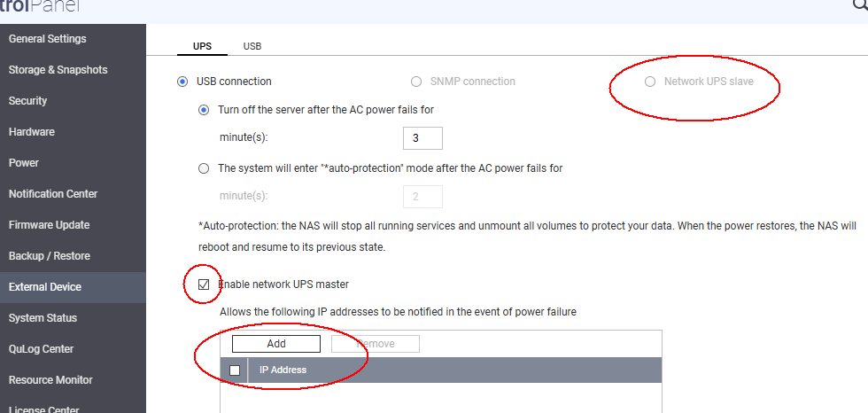Navigate to Notification Center
Viewport: 868px width, 413px height.
[x=53, y=194]
